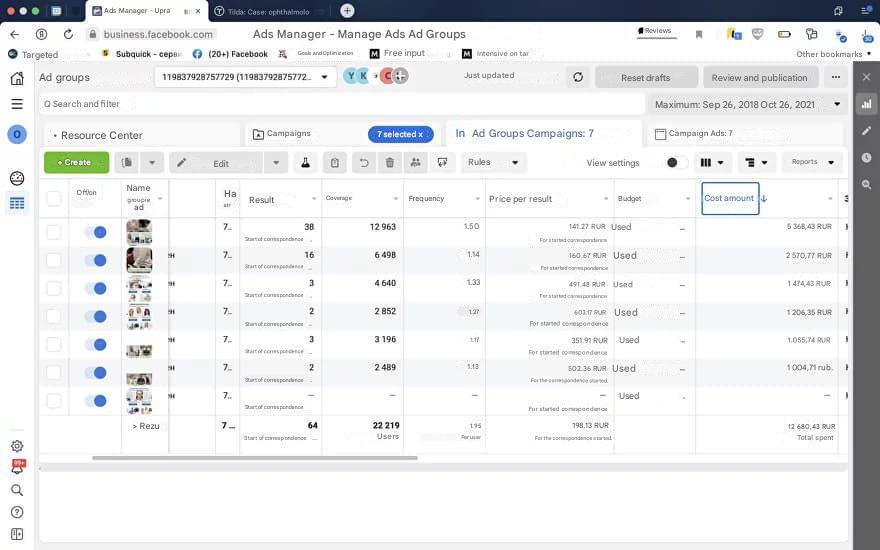
Task: Toggle the View settings switch
Action: (676, 163)
